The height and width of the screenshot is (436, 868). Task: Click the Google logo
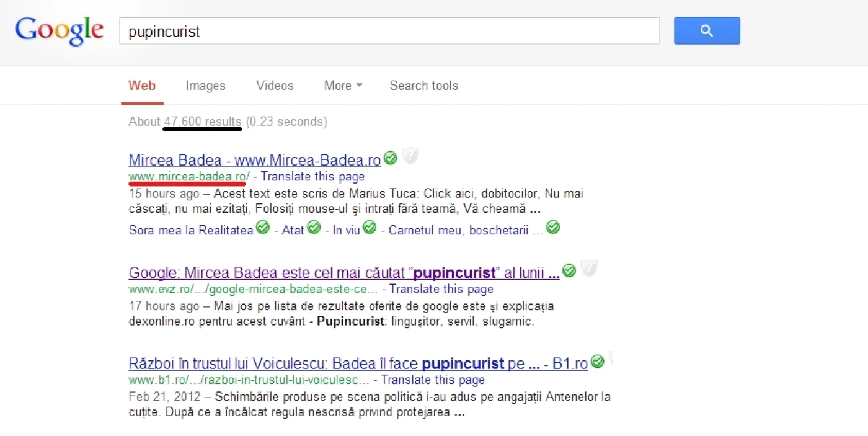[60, 31]
